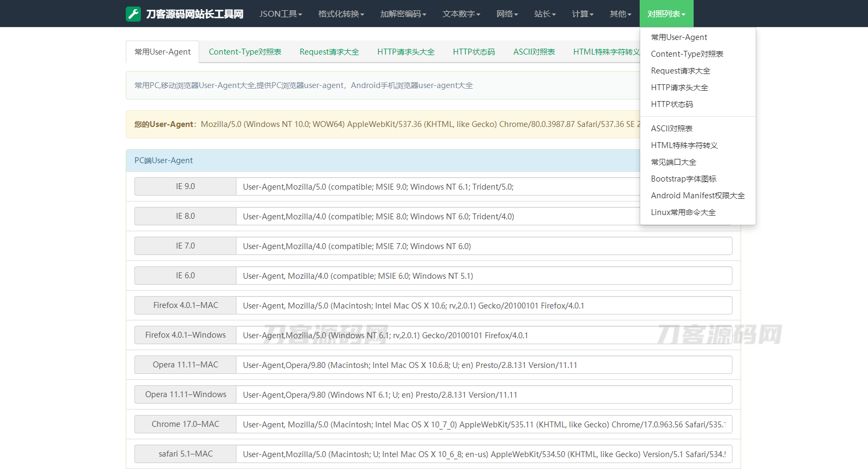Click the 刀客源码网站长工具网 site title link

(x=194, y=14)
